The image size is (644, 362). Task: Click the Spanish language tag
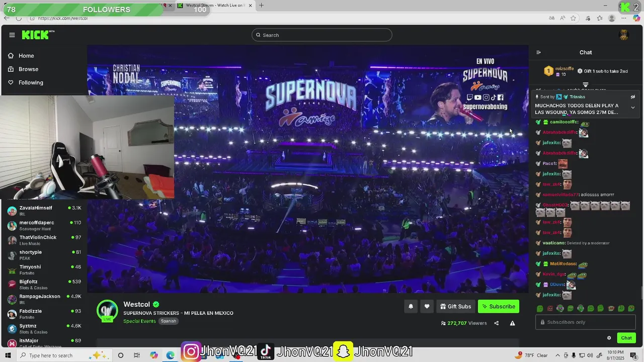(x=169, y=321)
